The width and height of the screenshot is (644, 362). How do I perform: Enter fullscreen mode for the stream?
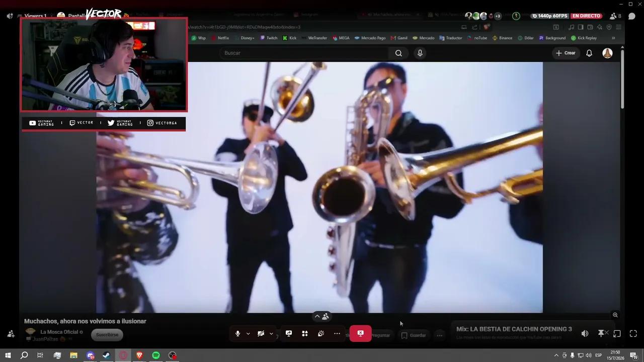[x=633, y=333]
